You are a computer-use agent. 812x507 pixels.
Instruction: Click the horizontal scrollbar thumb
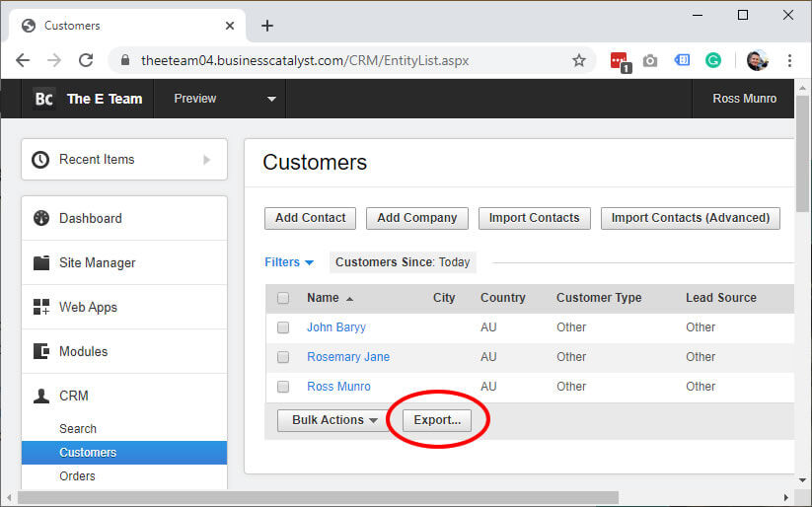coord(318,498)
